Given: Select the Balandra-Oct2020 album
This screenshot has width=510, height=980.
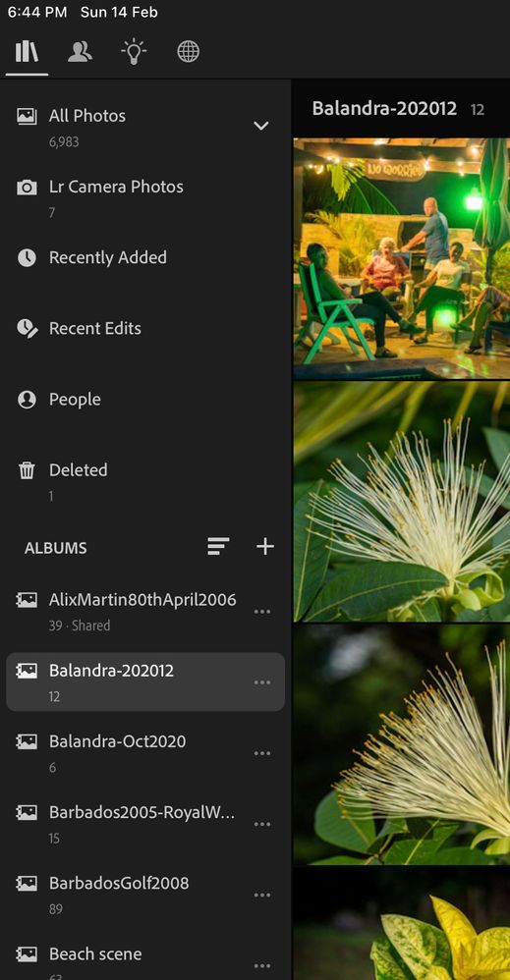Looking at the screenshot, I should [x=145, y=753].
